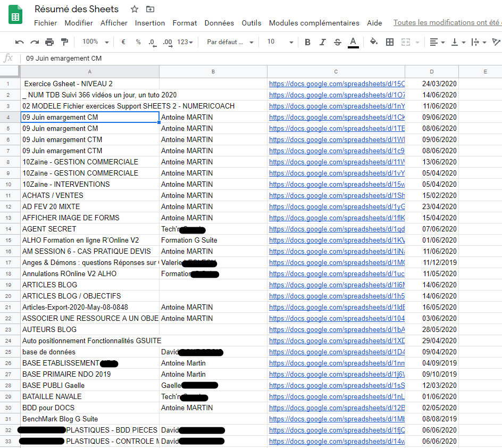Open the Données menu

(x=219, y=23)
